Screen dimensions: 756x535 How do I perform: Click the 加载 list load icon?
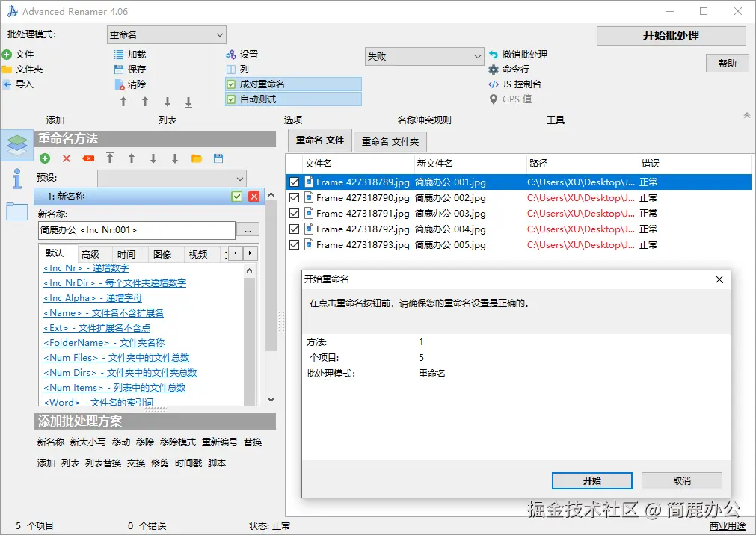(x=119, y=55)
